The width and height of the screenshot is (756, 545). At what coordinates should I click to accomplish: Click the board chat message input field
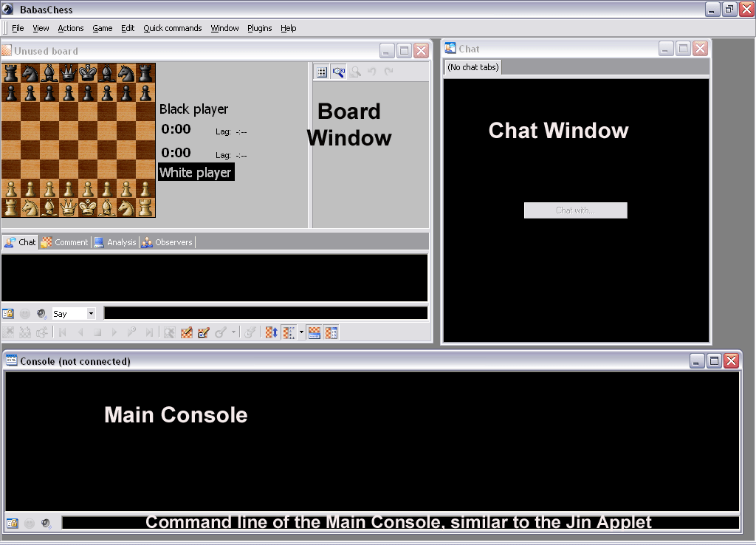tap(266, 313)
